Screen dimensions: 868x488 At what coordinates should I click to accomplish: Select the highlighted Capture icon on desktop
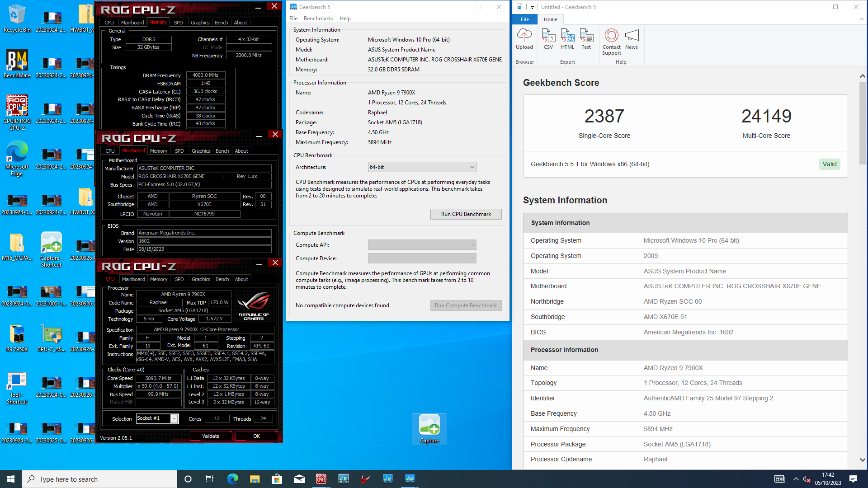429,429
